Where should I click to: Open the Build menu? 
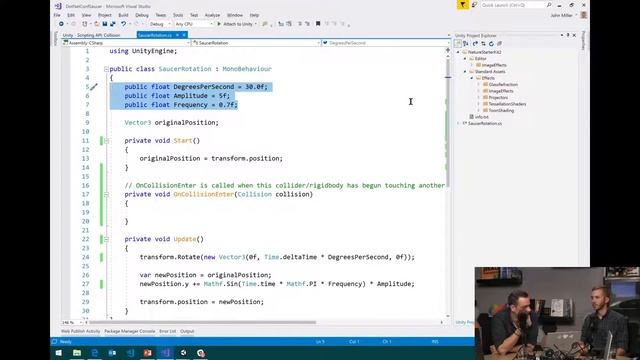123,15
